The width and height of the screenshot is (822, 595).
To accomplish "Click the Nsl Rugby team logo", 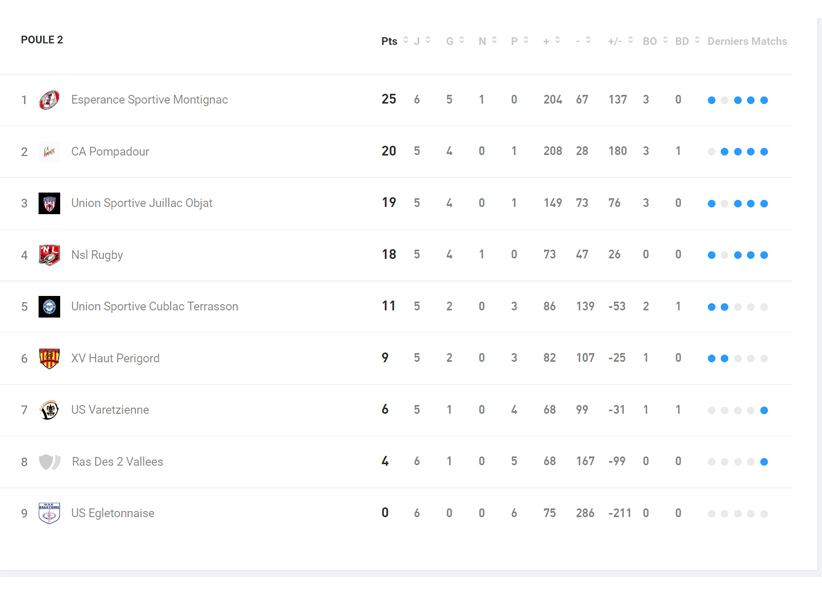I will [x=49, y=255].
